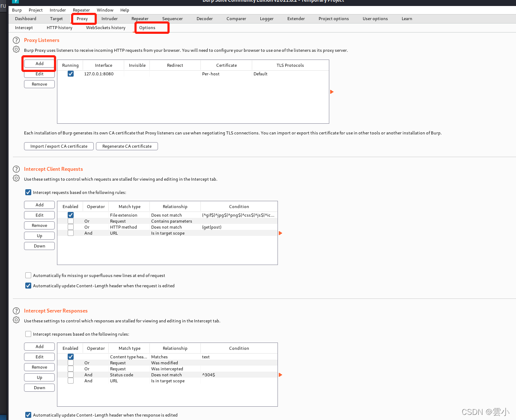
Task: Enable automatically fix missing new lines option
Action: point(28,275)
